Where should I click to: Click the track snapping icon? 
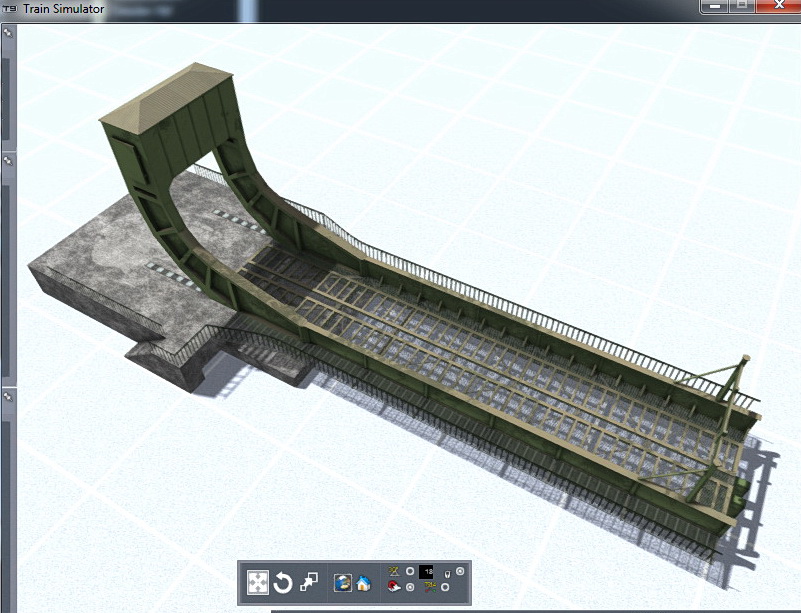coord(430,587)
